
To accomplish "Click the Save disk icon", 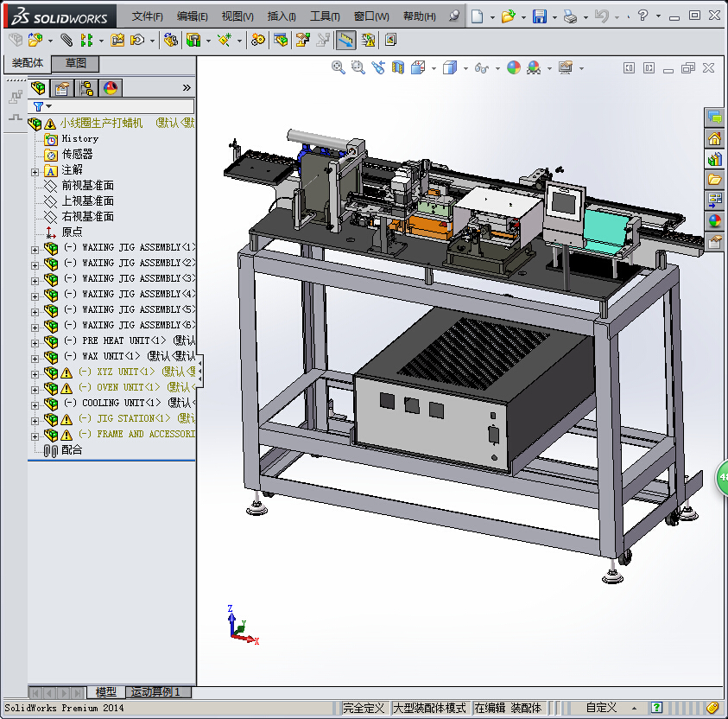I will coord(540,16).
